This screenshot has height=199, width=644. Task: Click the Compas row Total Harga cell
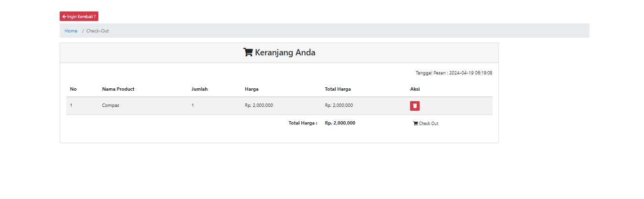(338, 105)
